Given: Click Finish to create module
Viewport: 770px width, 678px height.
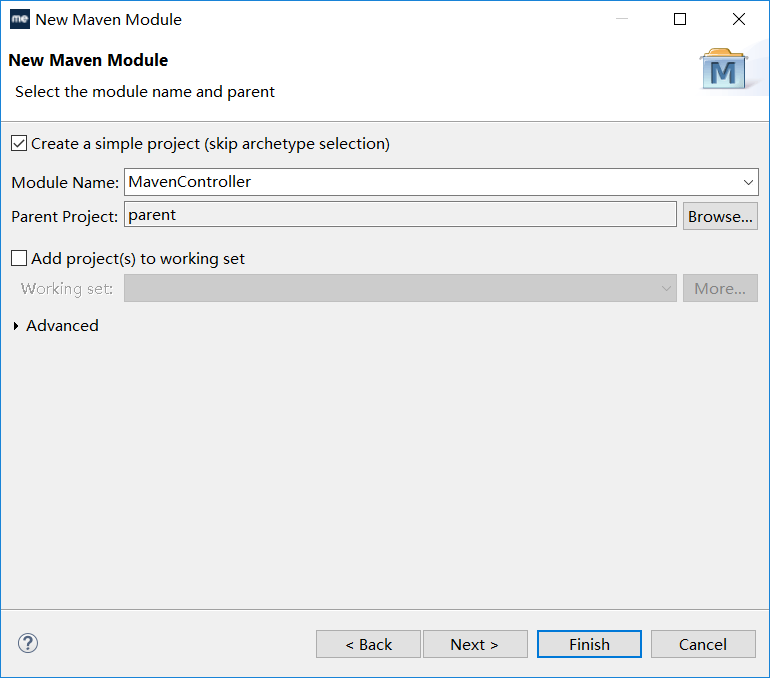Looking at the screenshot, I should 589,644.
